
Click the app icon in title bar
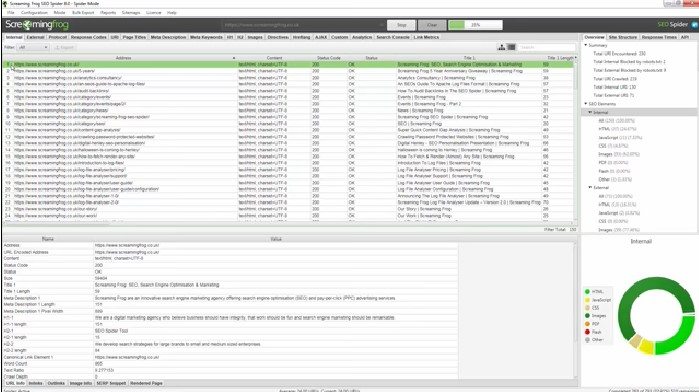[x=4, y=4]
